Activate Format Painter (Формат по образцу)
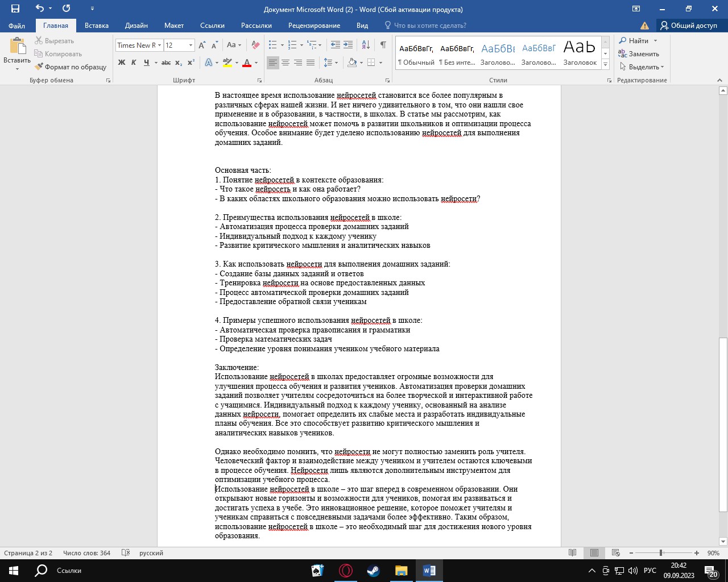728x582 pixels. coord(71,67)
